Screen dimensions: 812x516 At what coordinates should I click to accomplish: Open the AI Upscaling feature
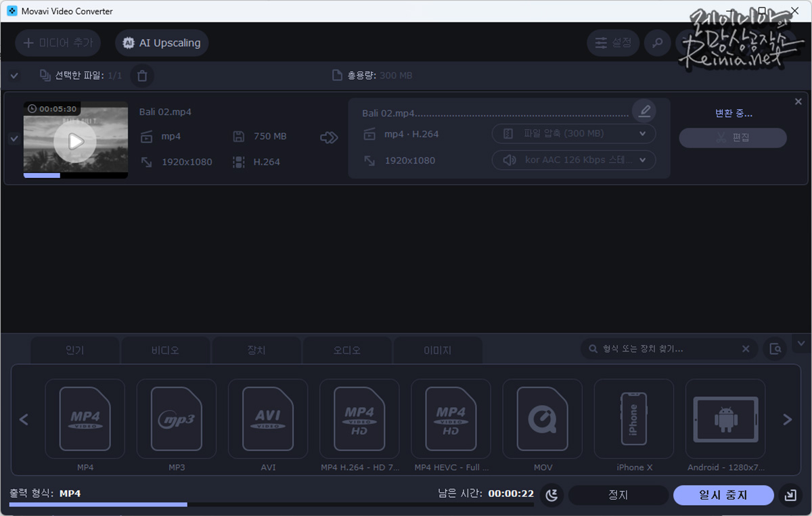click(162, 43)
